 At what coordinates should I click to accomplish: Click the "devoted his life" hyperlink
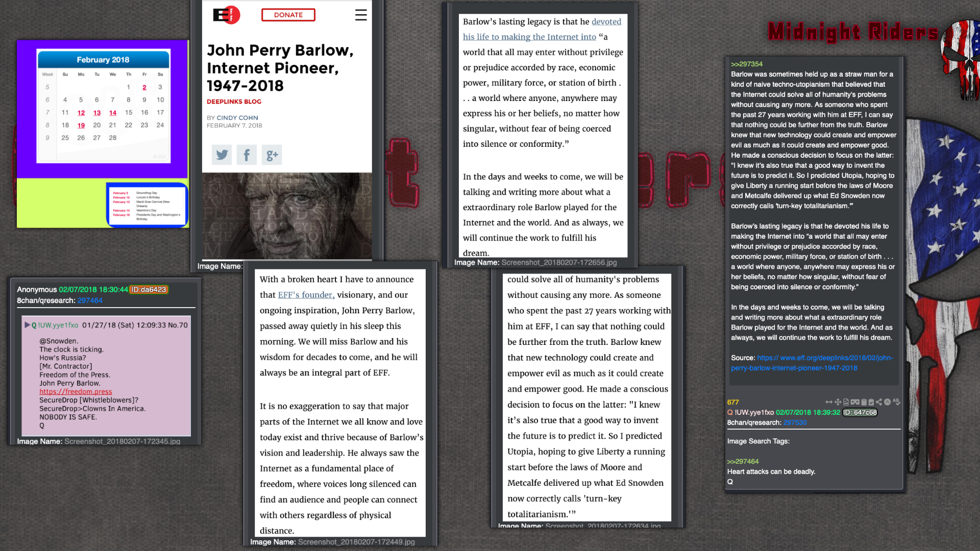coord(542,29)
